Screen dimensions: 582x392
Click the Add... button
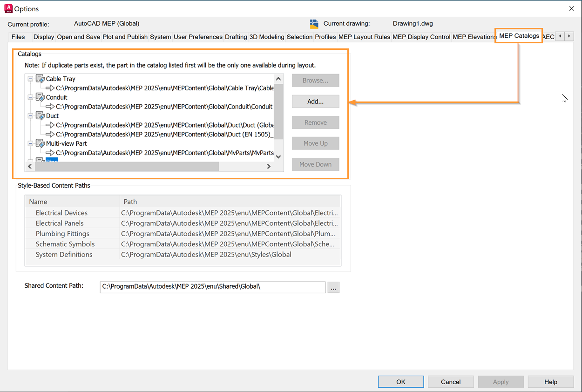[x=315, y=101]
